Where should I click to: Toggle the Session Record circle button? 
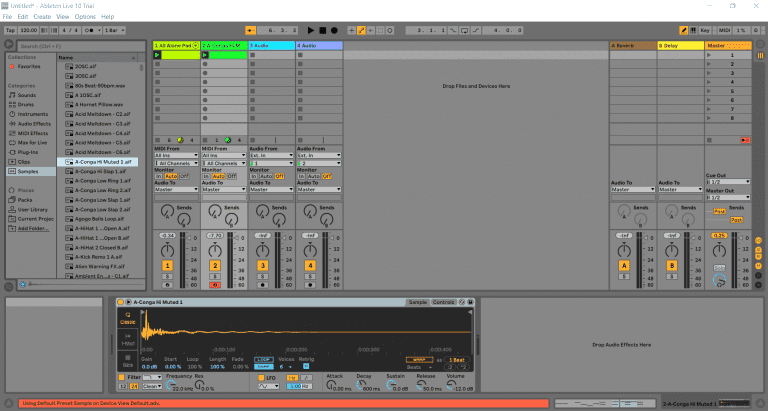point(390,30)
